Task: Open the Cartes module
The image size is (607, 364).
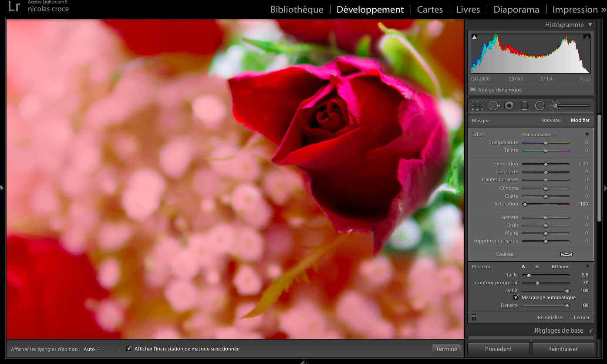Action: click(430, 10)
